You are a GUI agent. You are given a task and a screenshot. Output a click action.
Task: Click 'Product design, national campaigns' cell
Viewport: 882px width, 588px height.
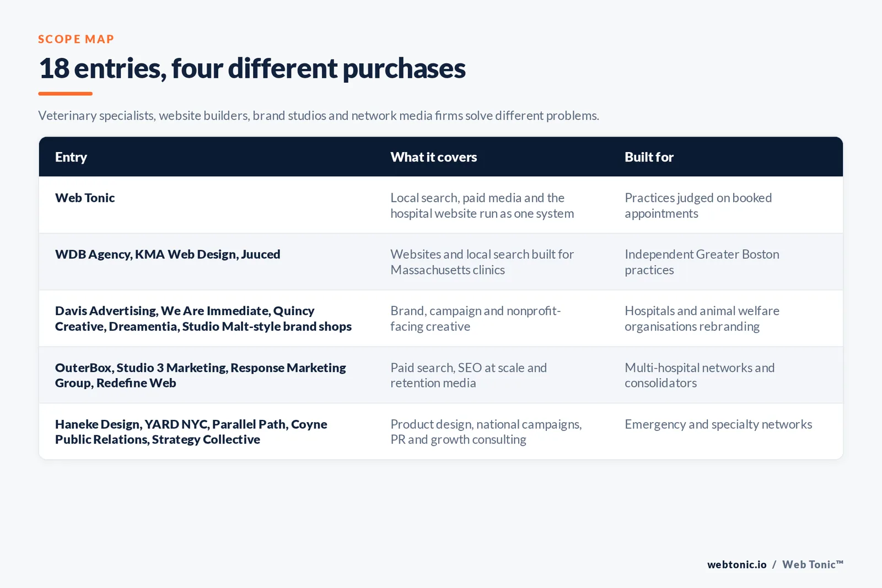[486, 431]
